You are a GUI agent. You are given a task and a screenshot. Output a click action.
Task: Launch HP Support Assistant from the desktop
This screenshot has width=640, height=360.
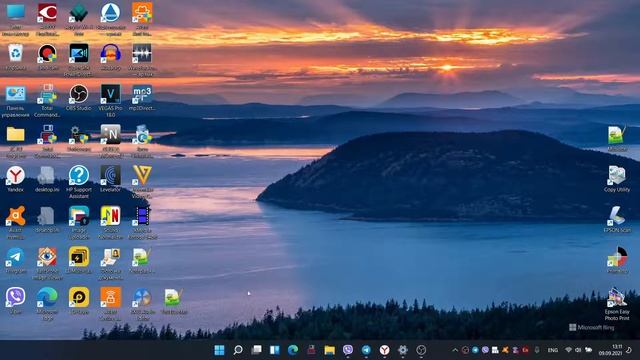79,176
